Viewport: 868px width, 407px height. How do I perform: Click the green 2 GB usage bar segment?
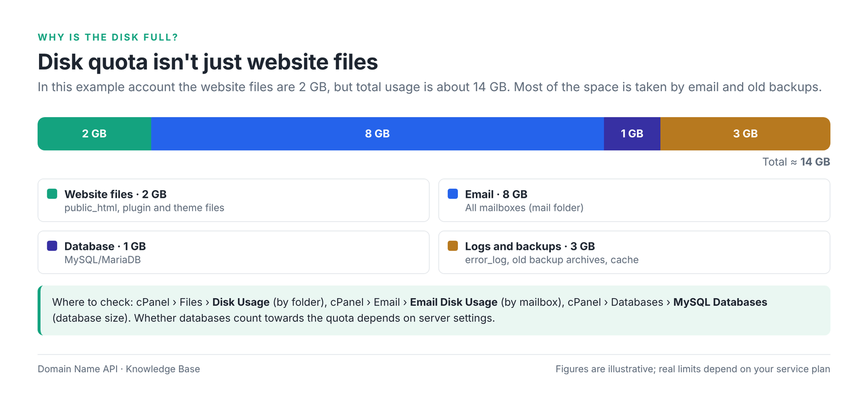point(94,134)
